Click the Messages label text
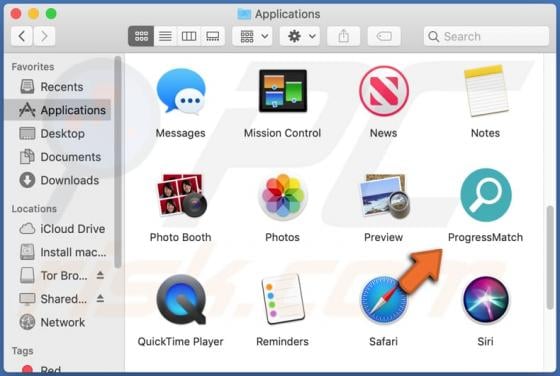The height and width of the screenshot is (376, 560). tap(181, 133)
